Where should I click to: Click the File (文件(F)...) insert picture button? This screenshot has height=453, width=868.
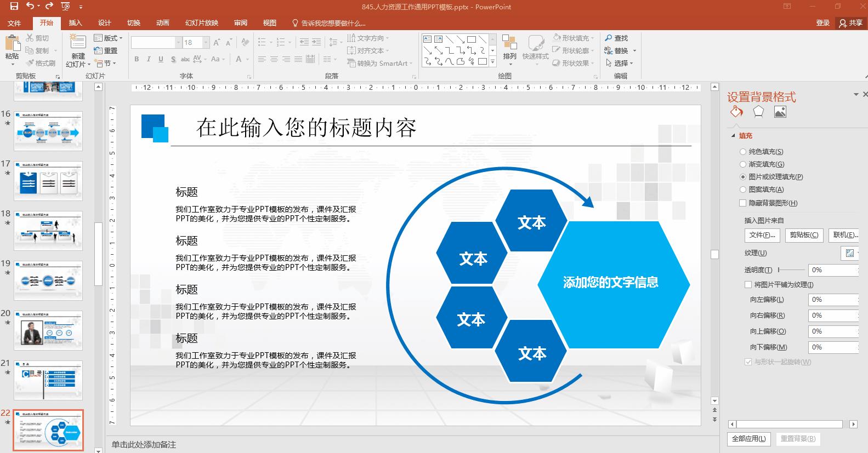[x=762, y=235]
